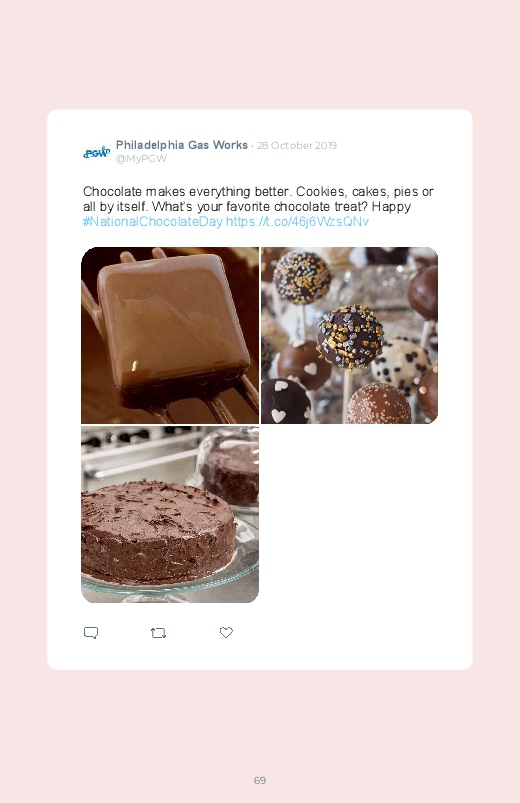520x803 pixels.
Task: Follow the t.co/46j6WzsQNv link
Action: click(x=297, y=222)
